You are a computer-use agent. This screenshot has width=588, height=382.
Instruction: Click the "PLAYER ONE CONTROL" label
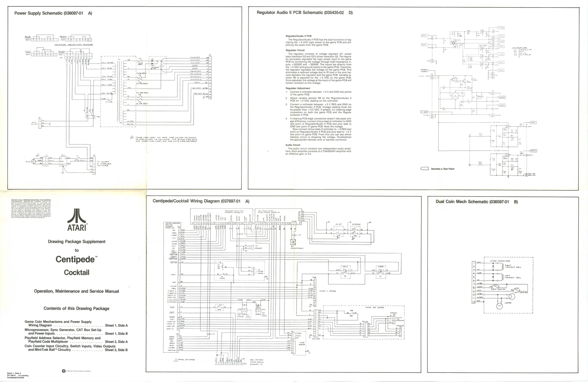[375, 308]
